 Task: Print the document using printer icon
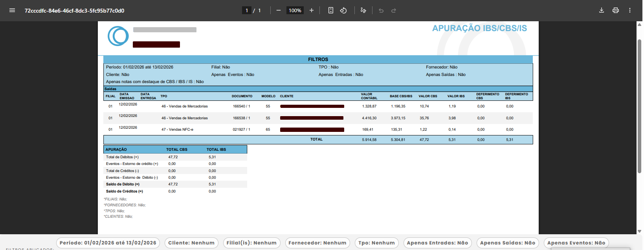(x=616, y=11)
